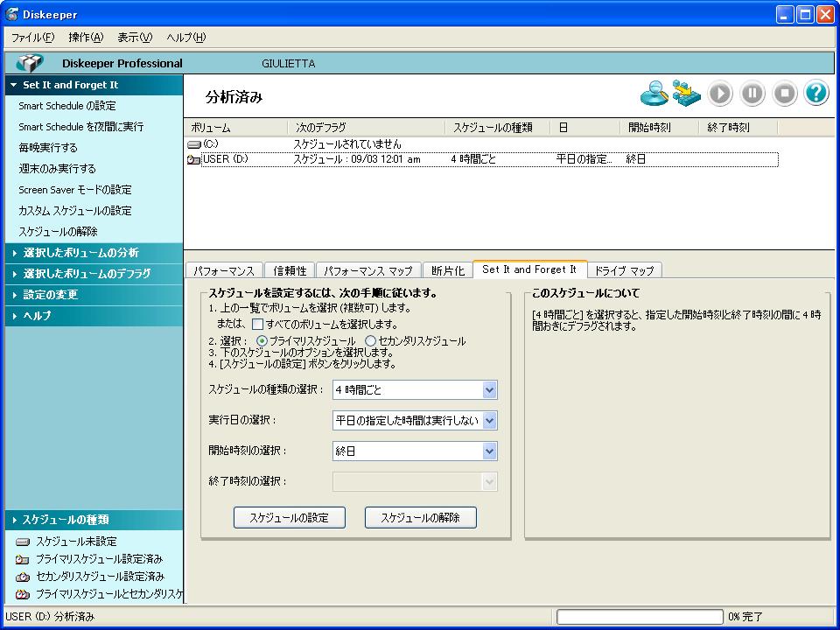Click the 4 時間ごと cell in D: row

click(x=473, y=159)
